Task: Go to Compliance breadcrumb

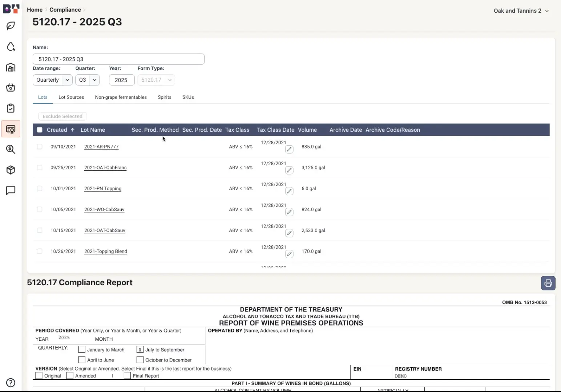Action: click(65, 10)
